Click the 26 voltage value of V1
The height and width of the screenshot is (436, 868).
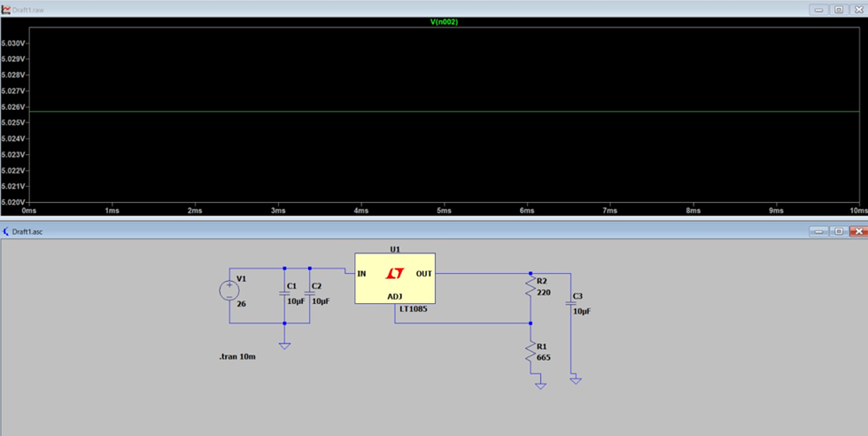[242, 303]
